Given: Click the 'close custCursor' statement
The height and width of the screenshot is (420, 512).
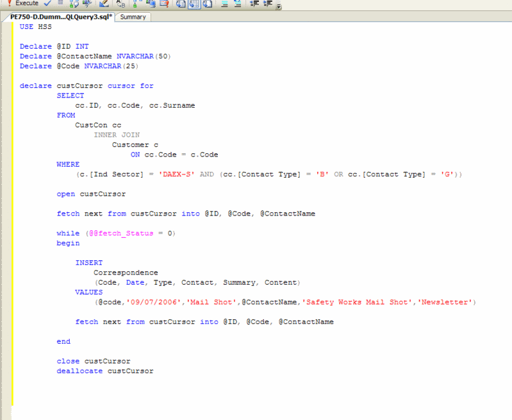Looking at the screenshot, I should [94, 361].
